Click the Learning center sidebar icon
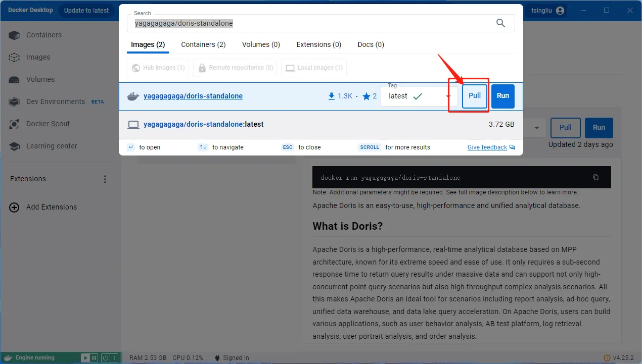This screenshot has height=364, width=642. click(14, 146)
